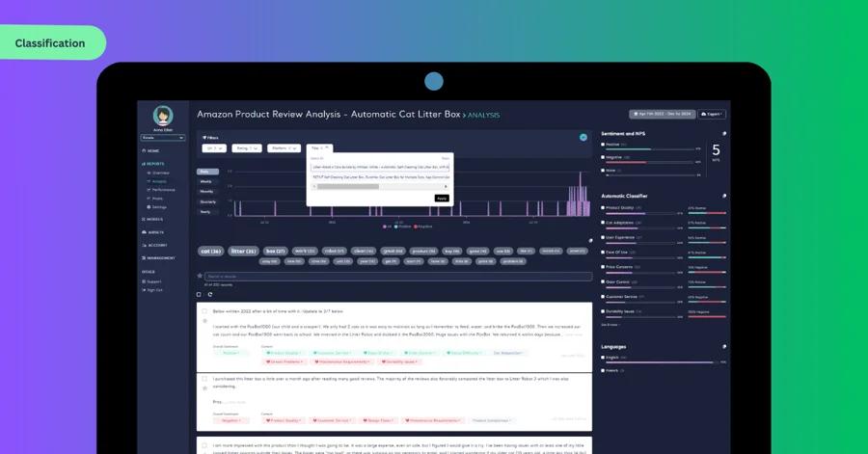Toggle the select-all records checkbox
The image size is (868, 454).
tap(200, 294)
